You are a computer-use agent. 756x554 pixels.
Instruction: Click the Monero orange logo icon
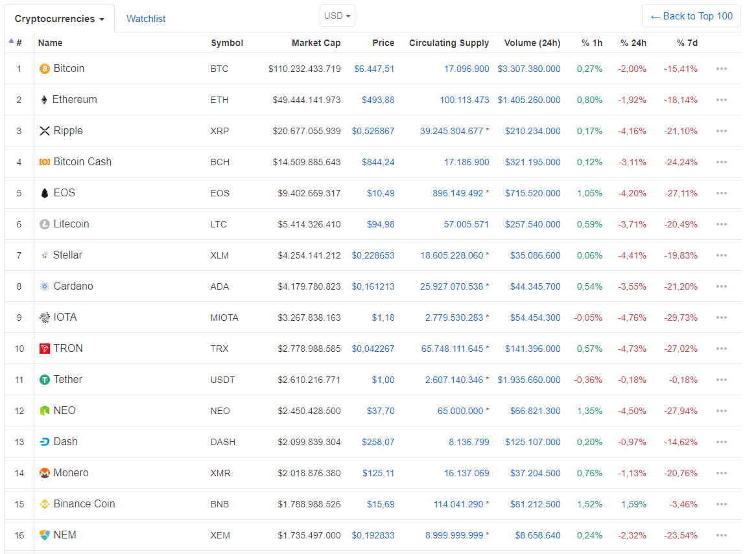point(45,473)
